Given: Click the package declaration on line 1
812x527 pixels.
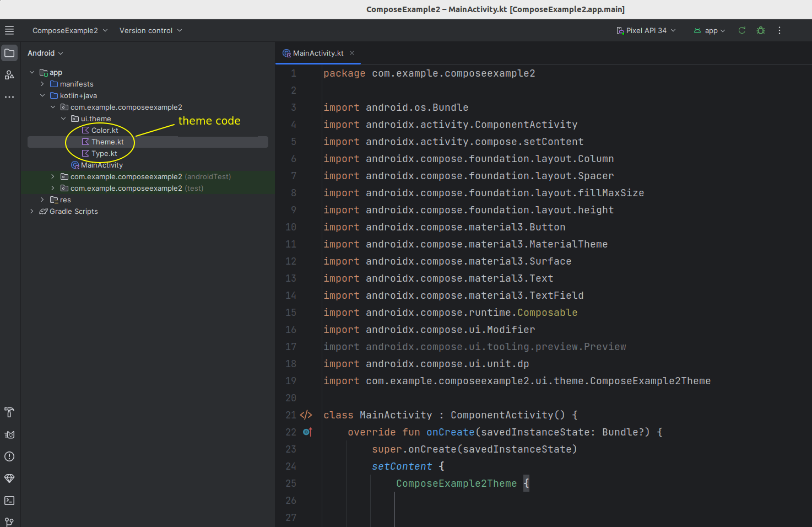Looking at the screenshot, I should (x=429, y=73).
